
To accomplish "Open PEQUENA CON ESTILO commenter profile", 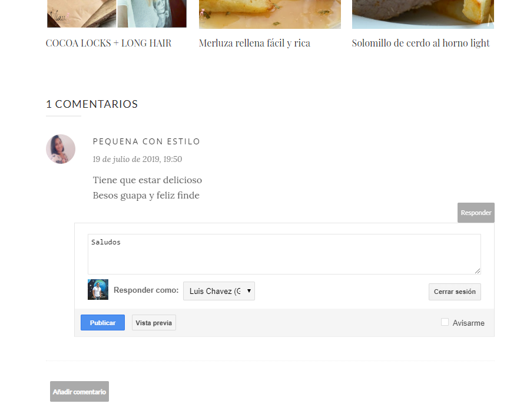I will coord(147,141).
